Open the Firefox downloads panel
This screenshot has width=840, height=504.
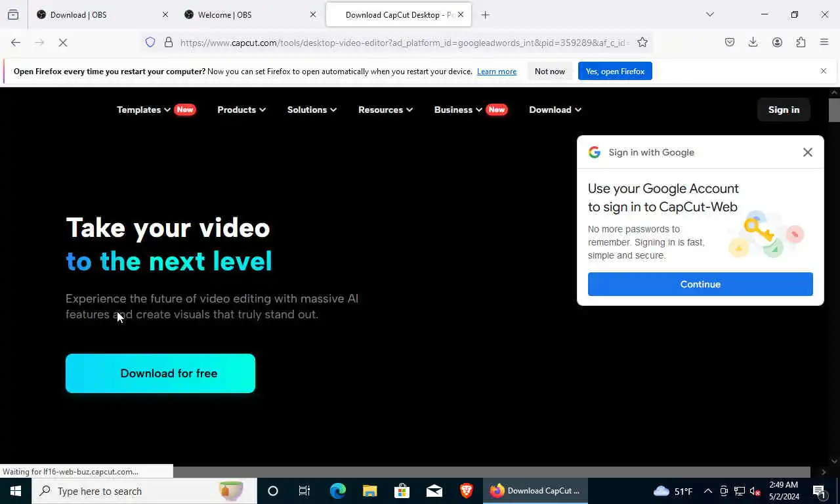pos(753,43)
